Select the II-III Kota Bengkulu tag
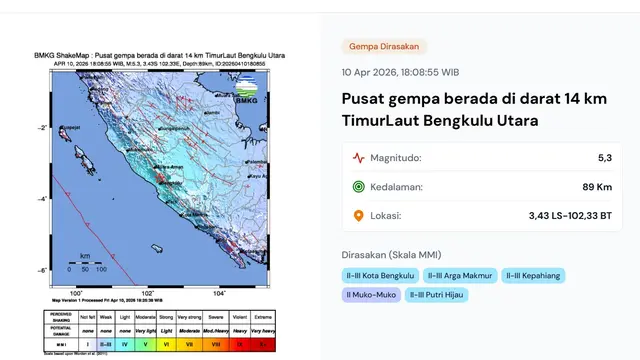 point(380,276)
